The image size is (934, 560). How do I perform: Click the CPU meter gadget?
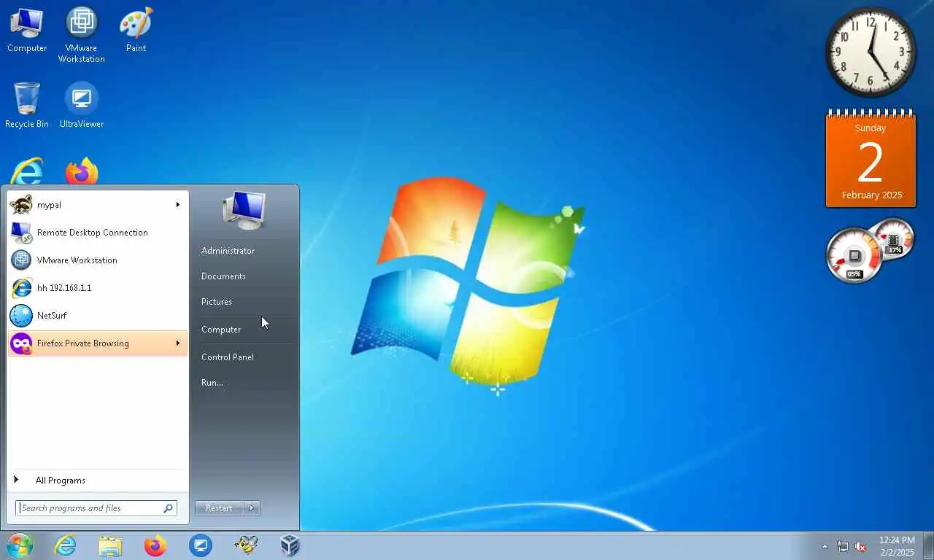854,256
